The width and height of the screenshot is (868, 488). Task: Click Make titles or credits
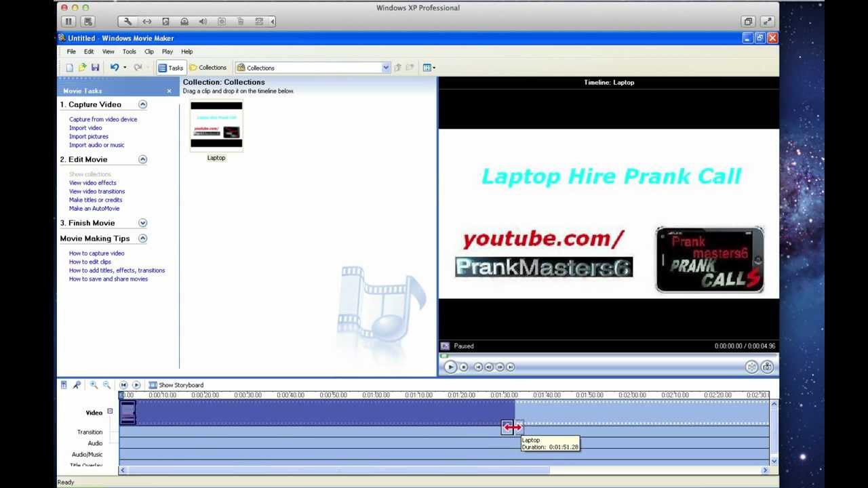[96, 200]
